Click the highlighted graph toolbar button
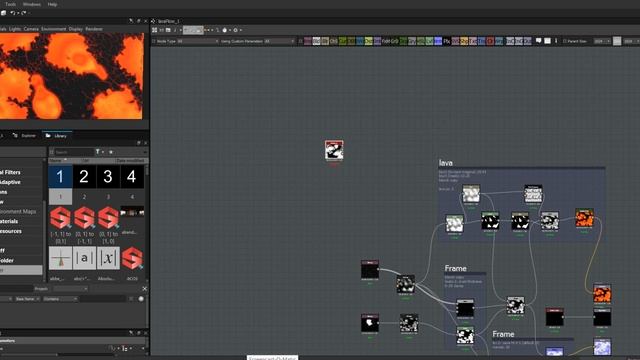640x360 pixels. tap(193, 30)
